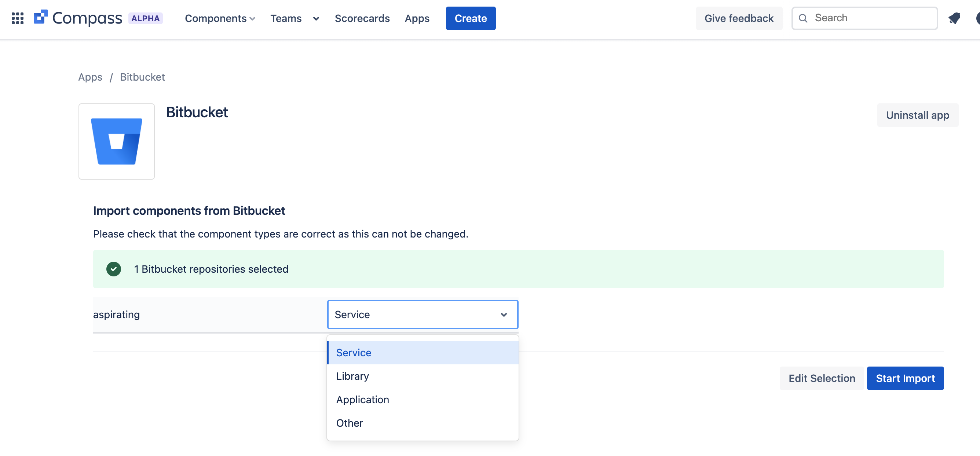Viewport: 980px width, 456px height.
Task: Click the Compass logo icon
Action: click(x=41, y=17)
